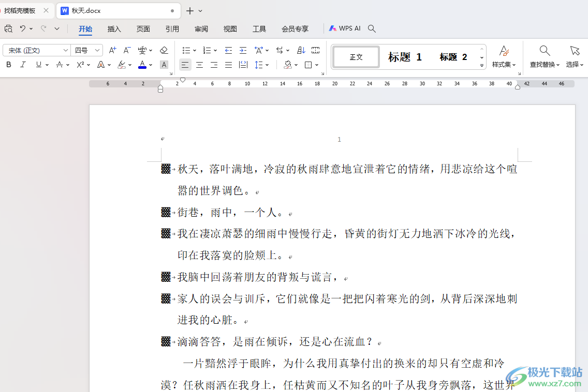
Task: Decrease paragraph indent
Action: click(228, 50)
